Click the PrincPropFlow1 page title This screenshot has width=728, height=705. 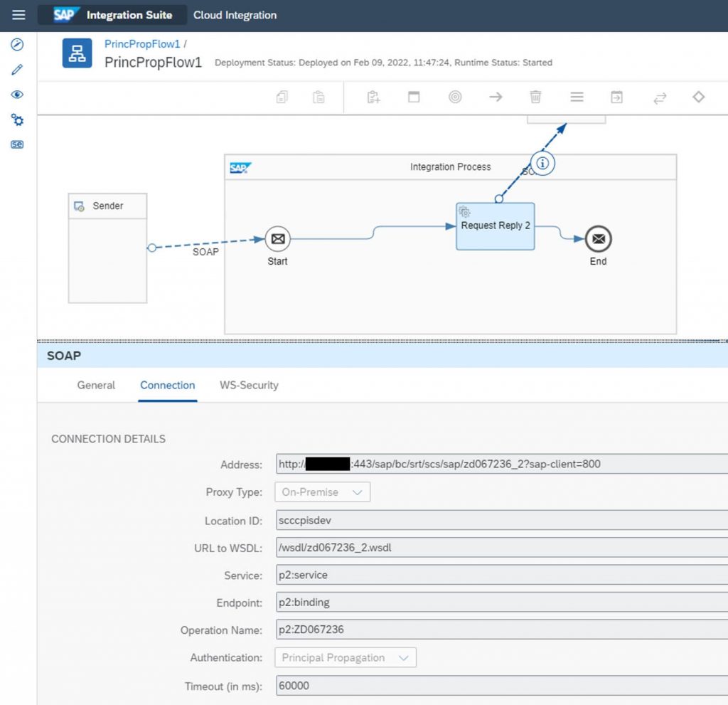(x=154, y=63)
